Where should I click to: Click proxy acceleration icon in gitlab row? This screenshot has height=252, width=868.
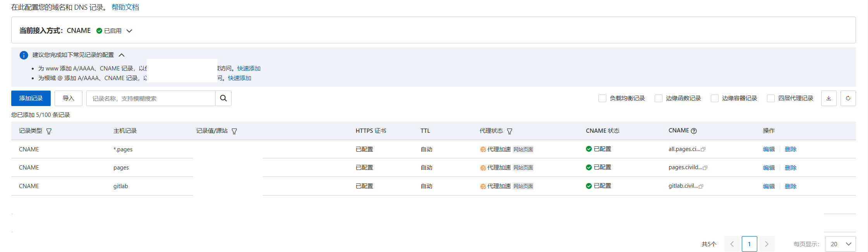coord(483,186)
